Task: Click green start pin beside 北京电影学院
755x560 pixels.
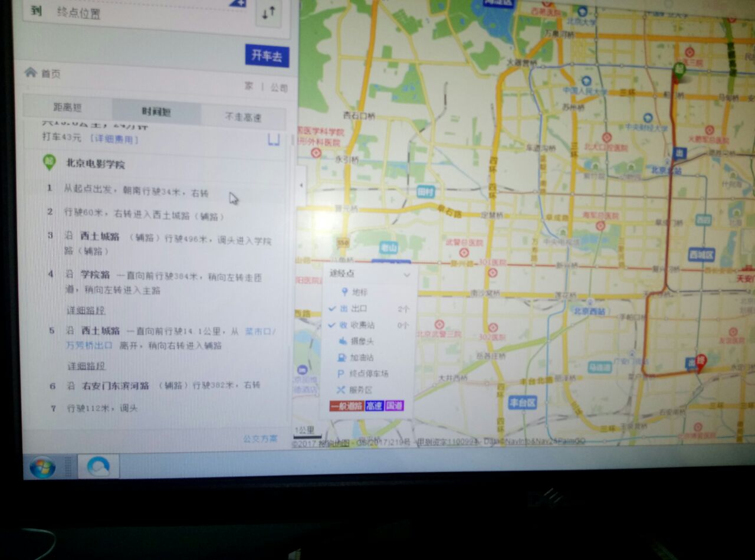Action: point(49,163)
